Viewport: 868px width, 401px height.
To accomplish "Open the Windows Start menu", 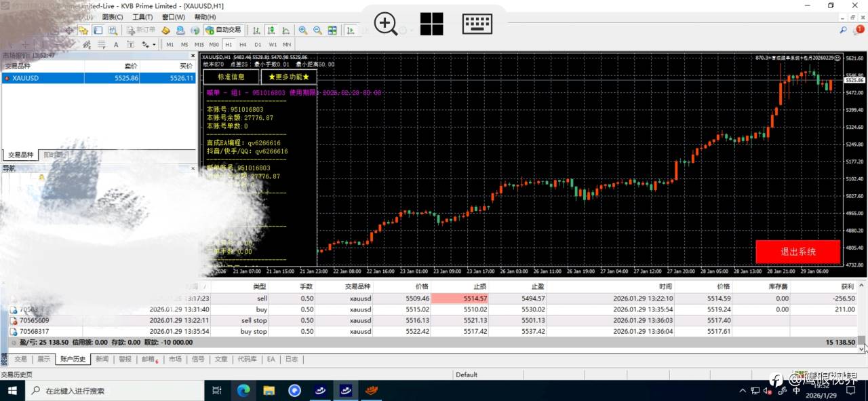I will (x=12, y=390).
